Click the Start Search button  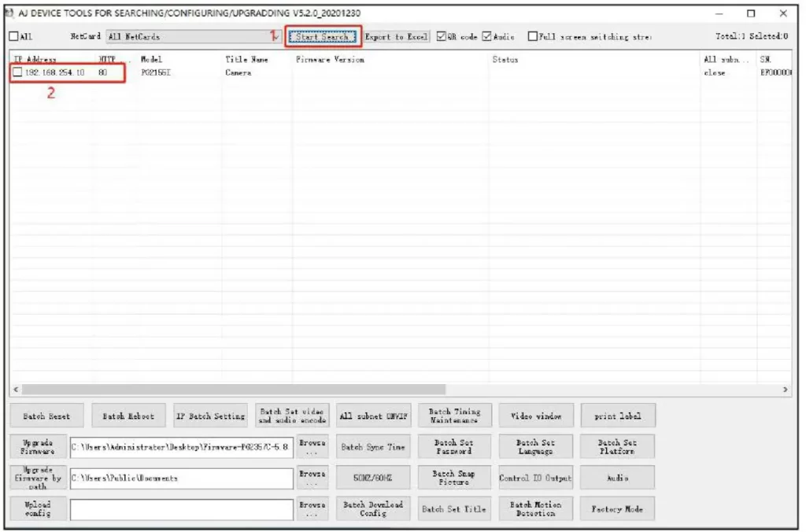322,36
